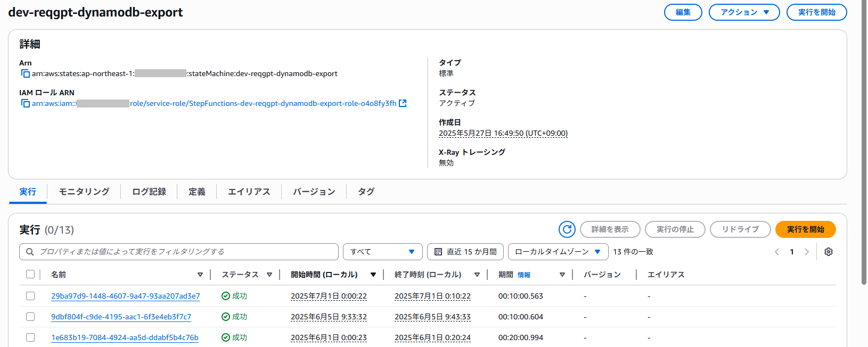Open the ローカルタイムゾーン dropdown

click(x=558, y=252)
